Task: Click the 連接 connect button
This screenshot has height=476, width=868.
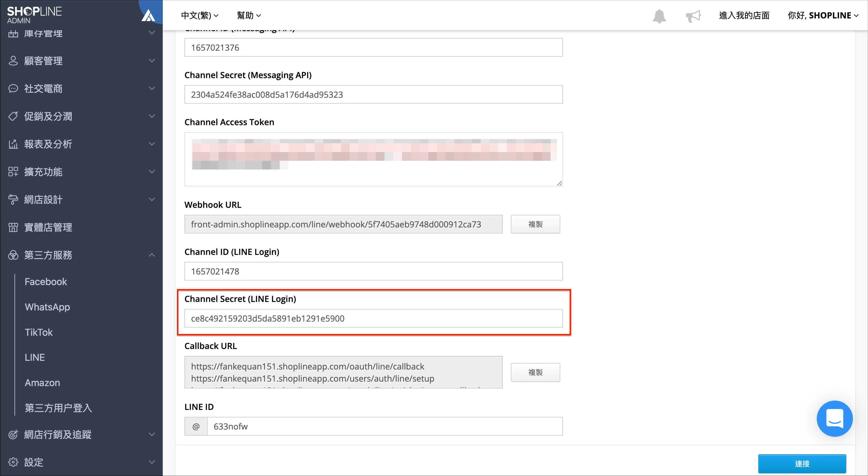Action: pyautogui.click(x=802, y=464)
